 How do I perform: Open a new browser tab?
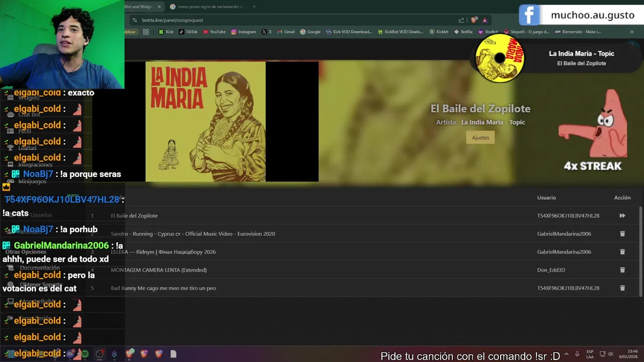[254, 7]
